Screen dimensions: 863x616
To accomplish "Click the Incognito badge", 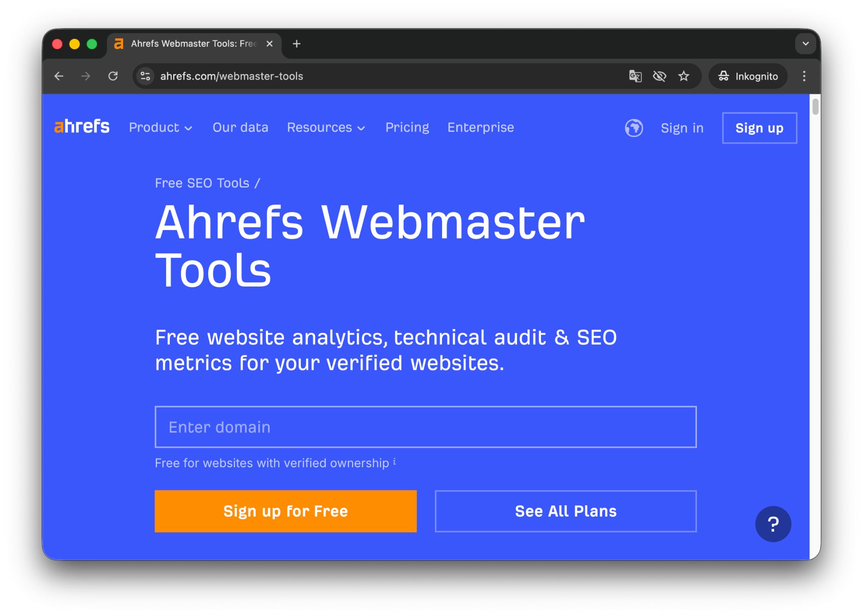I will pos(748,76).
